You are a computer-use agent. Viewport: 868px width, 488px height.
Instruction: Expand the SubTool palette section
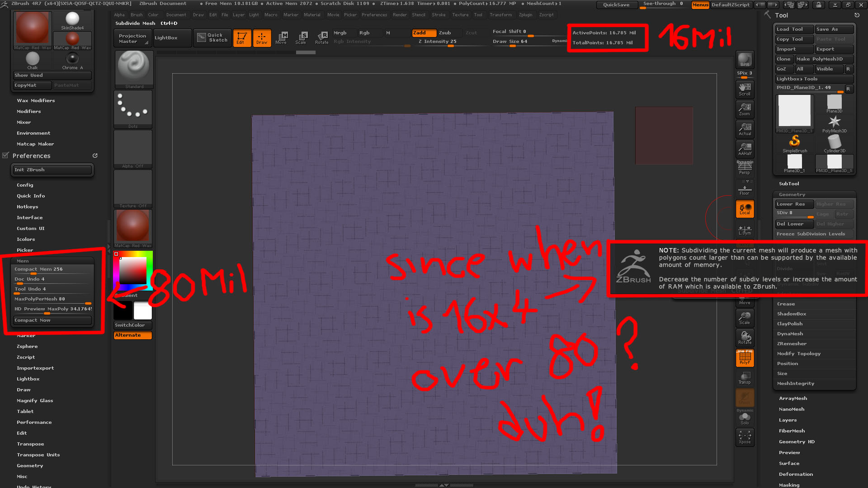click(x=789, y=184)
